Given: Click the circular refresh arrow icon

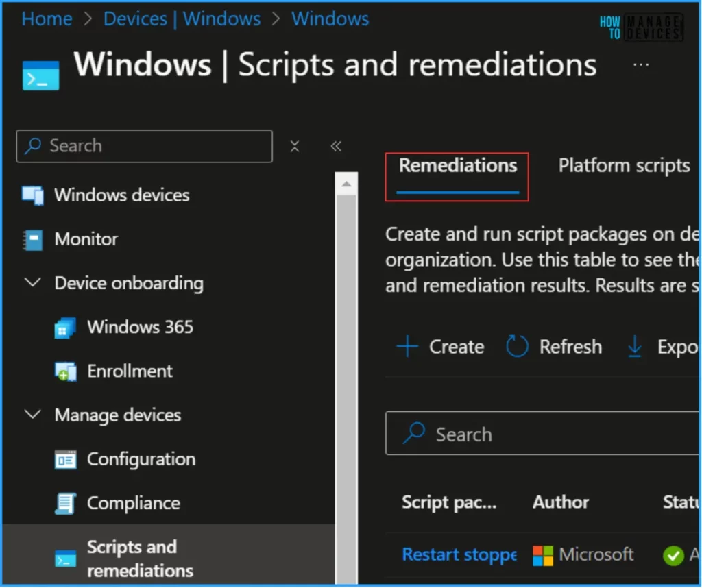Looking at the screenshot, I should (517, 347).
